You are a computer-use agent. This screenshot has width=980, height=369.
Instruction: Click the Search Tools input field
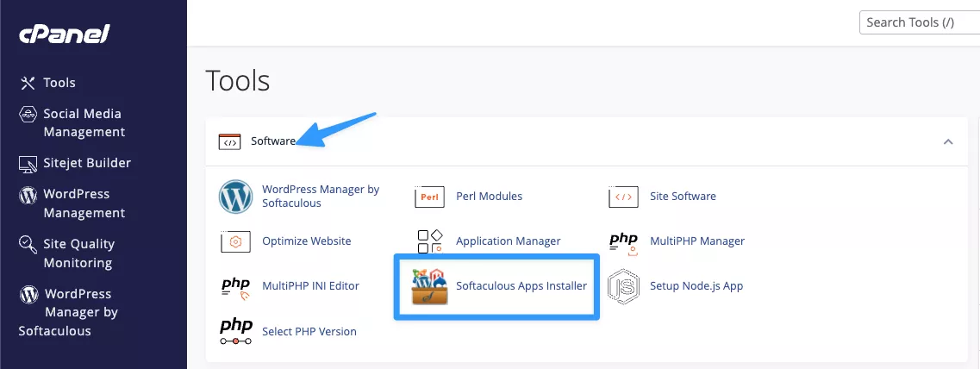920,22
